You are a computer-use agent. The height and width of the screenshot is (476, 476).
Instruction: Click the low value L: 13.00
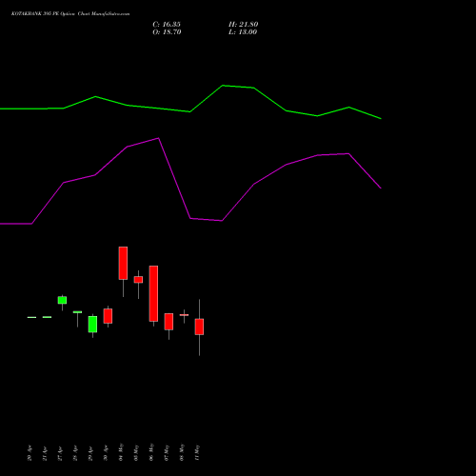click(243, 32)
